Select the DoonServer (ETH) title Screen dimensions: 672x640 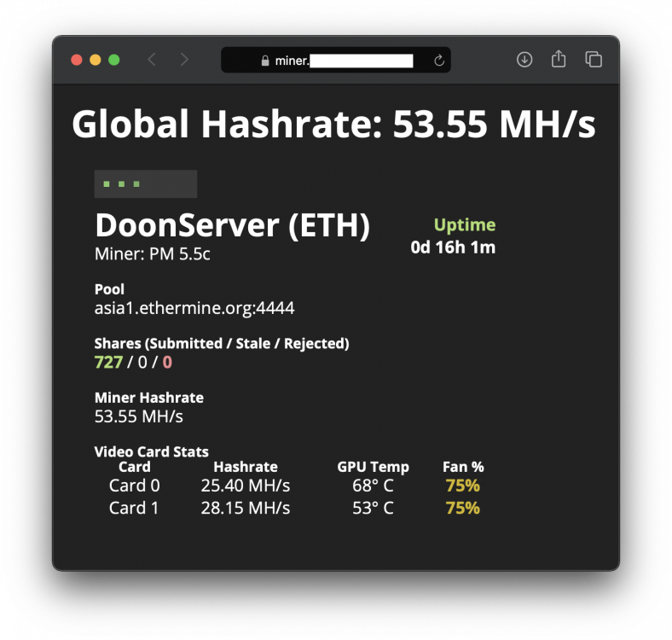(x=232, y=225)
